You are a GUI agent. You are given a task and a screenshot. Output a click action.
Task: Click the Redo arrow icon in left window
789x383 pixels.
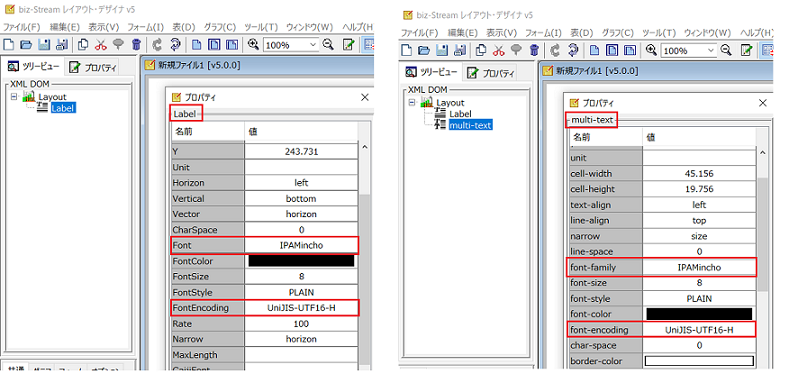tap(175, 44)
